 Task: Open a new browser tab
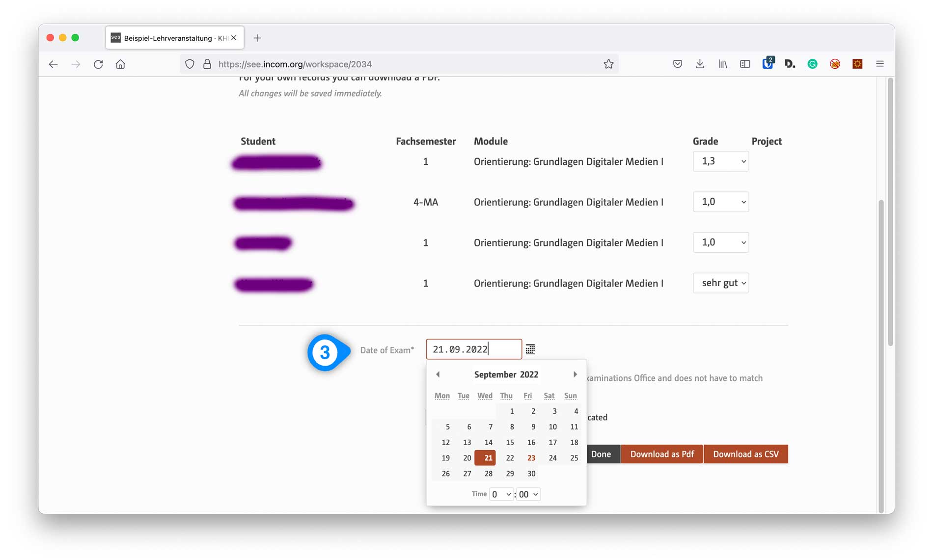[257, 38]
